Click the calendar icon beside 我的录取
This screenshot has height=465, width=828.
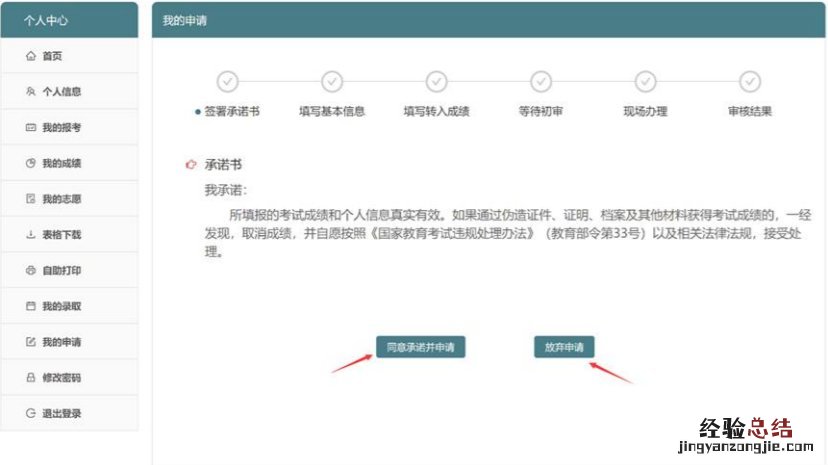(31, 306)
